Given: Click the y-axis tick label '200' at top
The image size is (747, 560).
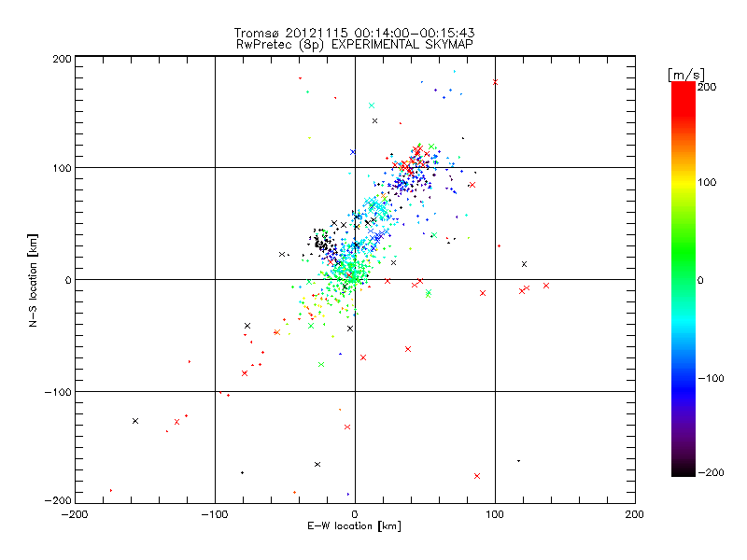Looking at the screenshot, I should point(62,60).
